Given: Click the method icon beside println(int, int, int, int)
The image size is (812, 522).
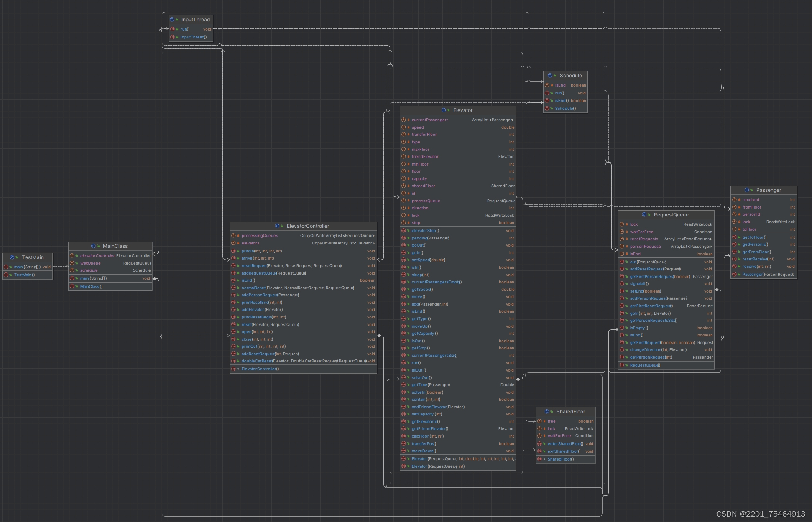Looking at the screenshot, I should pos(233,251).
